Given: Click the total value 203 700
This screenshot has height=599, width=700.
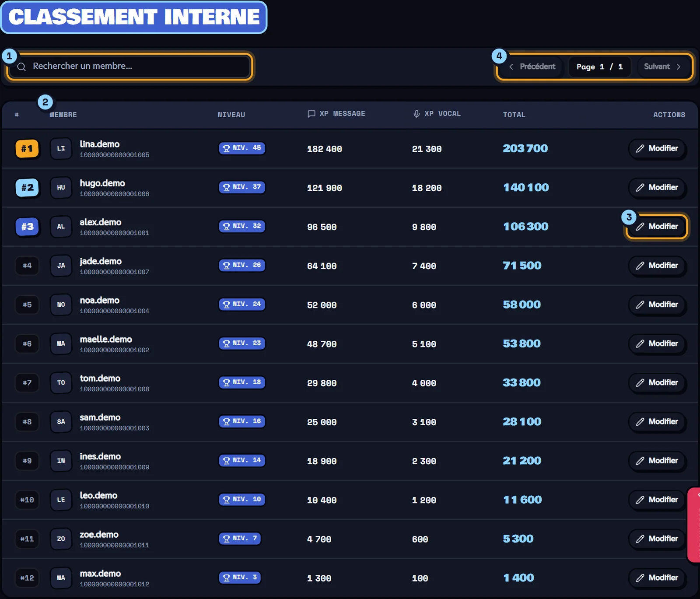Looking at the screenshot, I should coord(525,148).
